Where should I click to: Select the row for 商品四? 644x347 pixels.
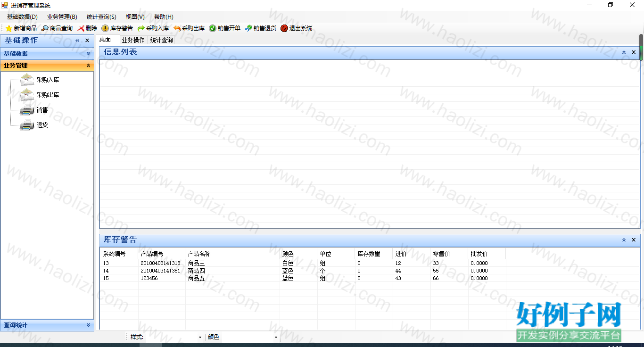(303, 271)
